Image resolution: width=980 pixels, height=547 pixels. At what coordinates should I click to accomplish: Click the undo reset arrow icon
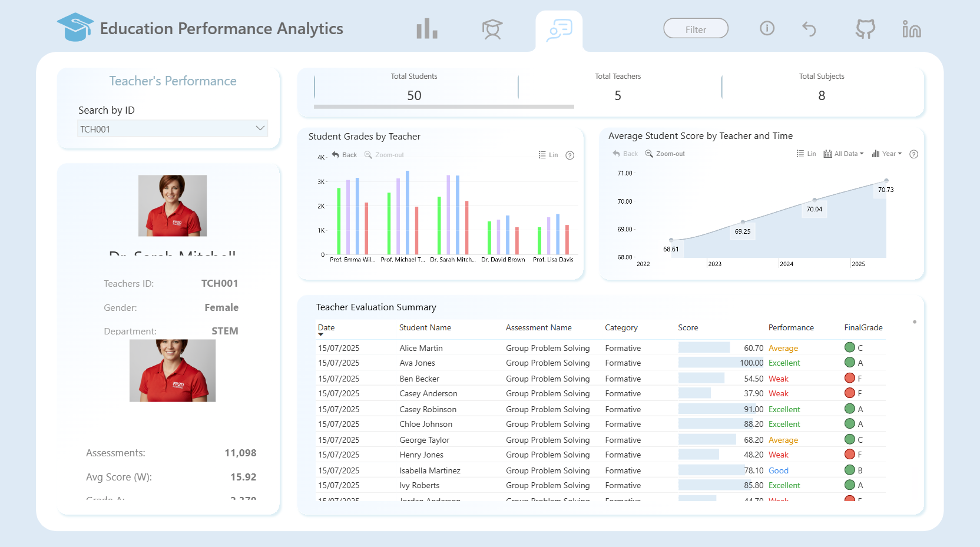click(809, 29)
